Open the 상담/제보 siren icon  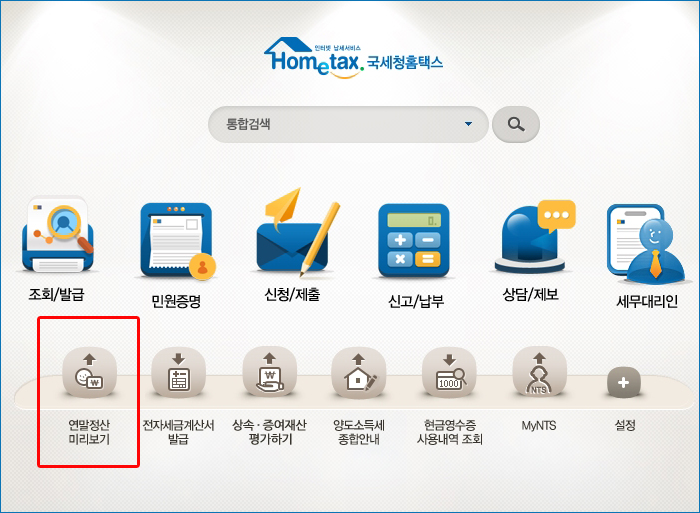(x=534, y=237)
